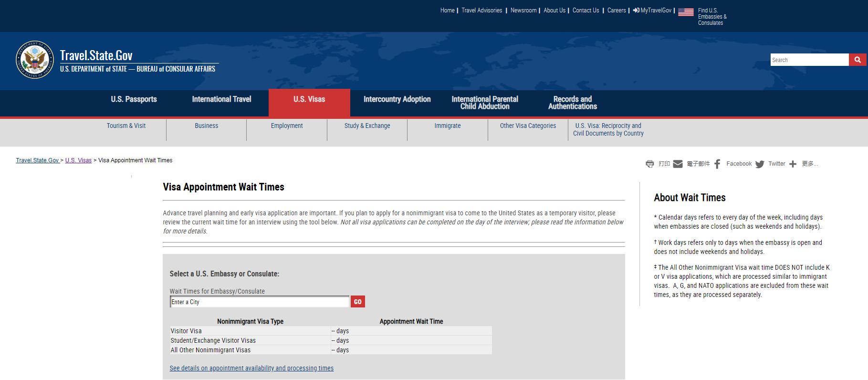868x380 pixels.
Task: Click the U.S. flag icon
Action: (686, 12)
